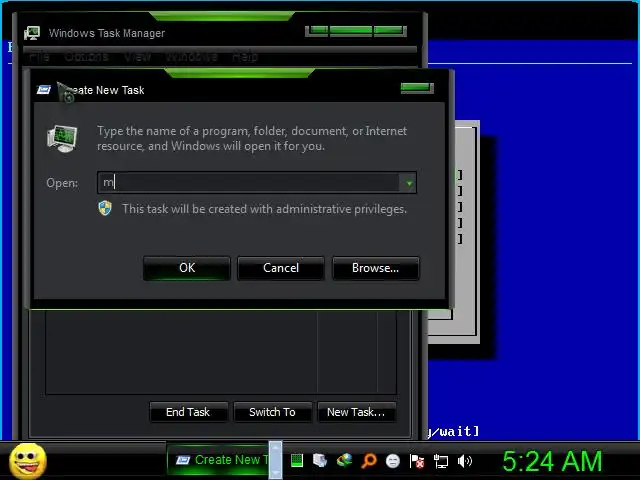This screenshot has width=640, height=480.
Task: Click the orange magnifier tray icon
Action: pyautogui.click(x=369, y=461)
